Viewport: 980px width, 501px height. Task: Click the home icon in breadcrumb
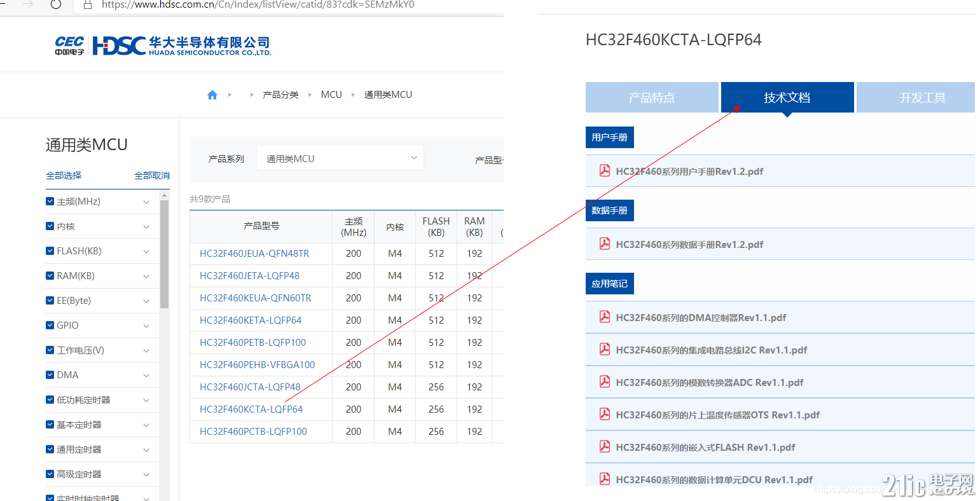coord(212,95)
